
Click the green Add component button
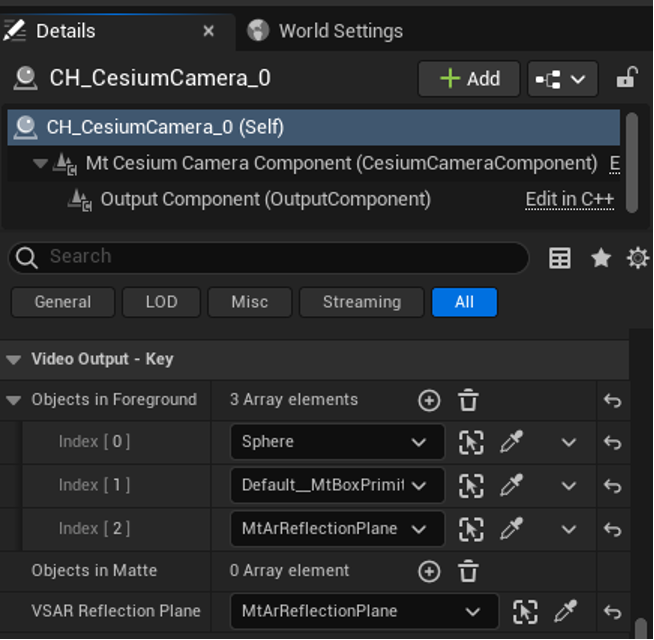pyautogui.click(x=469, y=79)
